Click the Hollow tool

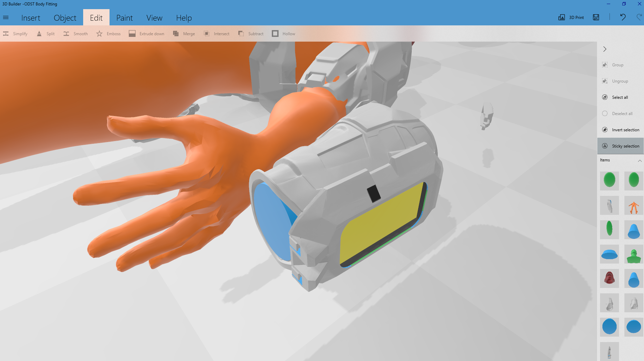click(284, 34)
